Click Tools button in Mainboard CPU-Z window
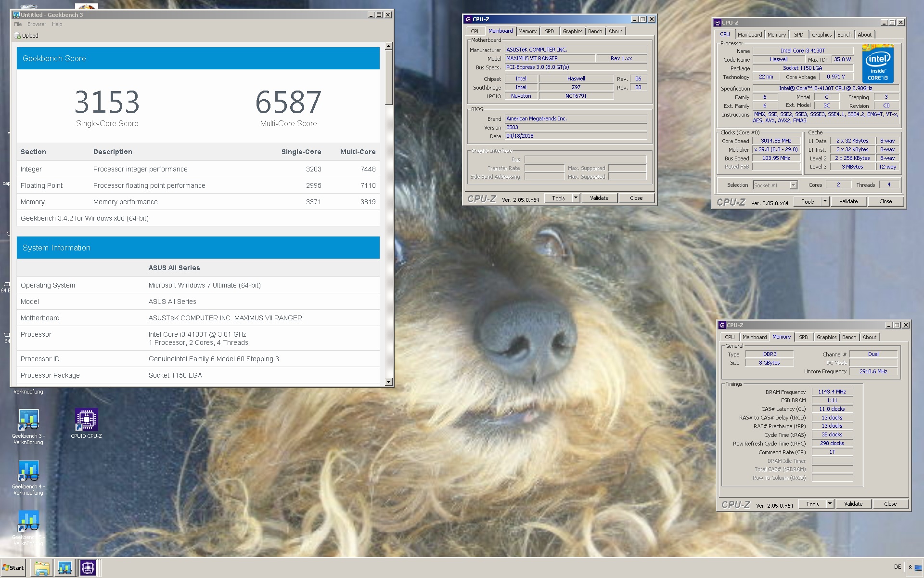The image size is (924, 578). pos(558,198)
